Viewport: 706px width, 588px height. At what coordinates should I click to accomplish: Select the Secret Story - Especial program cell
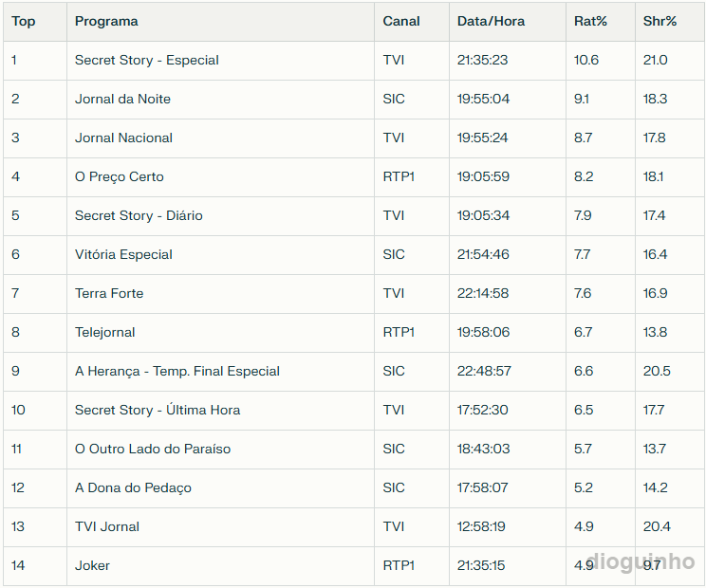point(147,60)
